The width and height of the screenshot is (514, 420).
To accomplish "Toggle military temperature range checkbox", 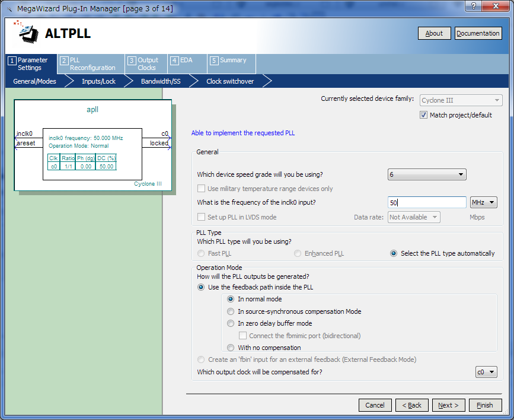I will point(201,189).
